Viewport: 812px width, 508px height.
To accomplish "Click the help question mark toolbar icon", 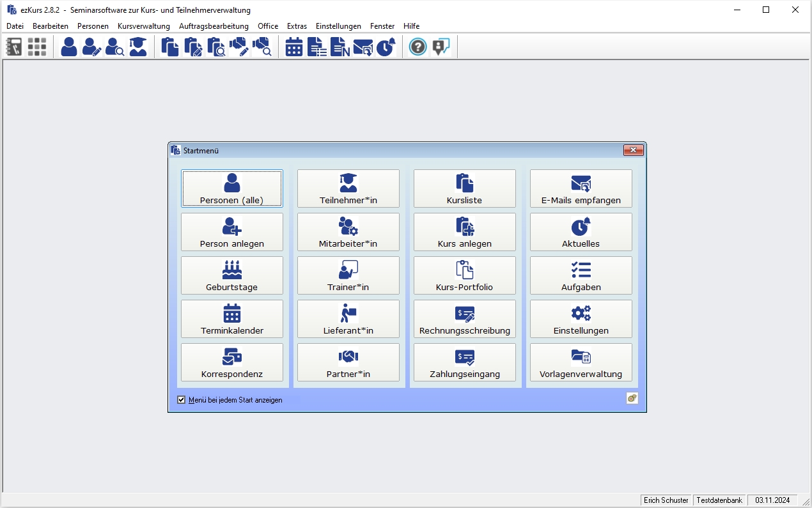I will pyautogui.click(x=418, y=47).
